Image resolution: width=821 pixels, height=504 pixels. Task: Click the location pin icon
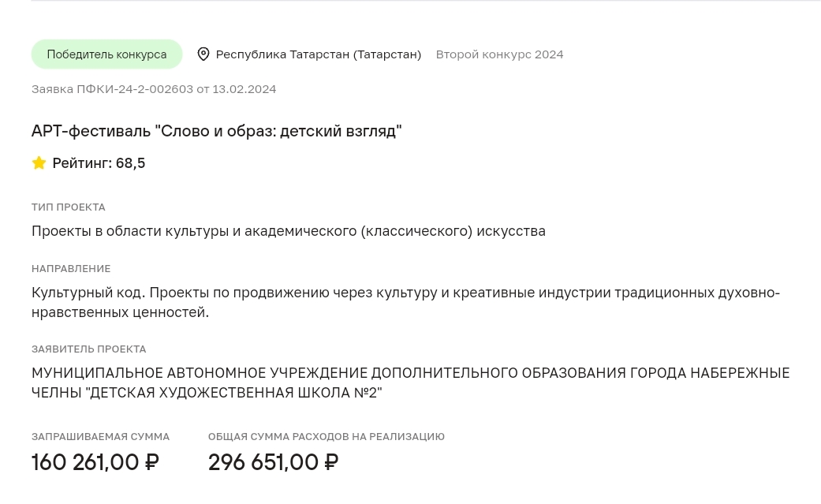[203, 54]
